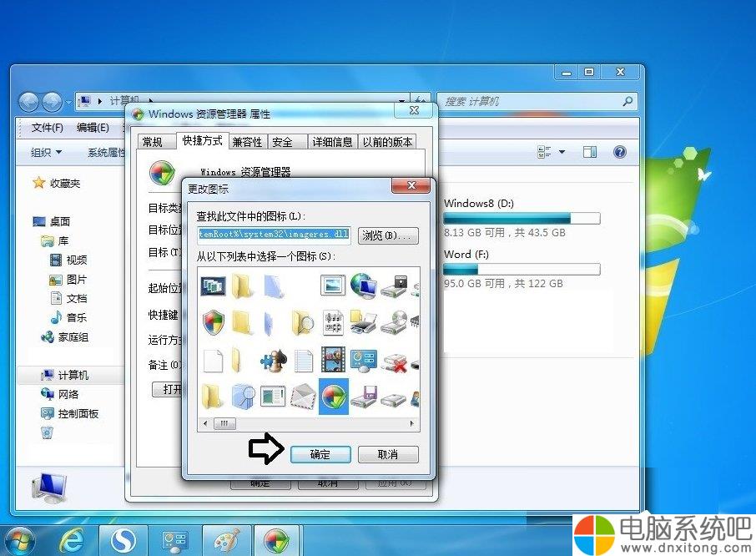Click 取消 in the 更改图标 dialog
The image size is (756, 556).
coord(388,454)
